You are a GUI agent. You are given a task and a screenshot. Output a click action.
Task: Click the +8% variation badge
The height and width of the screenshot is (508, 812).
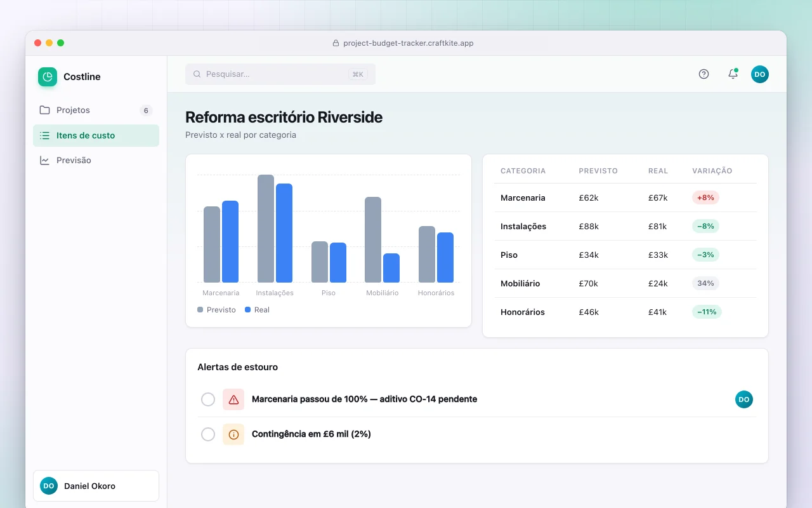tap(705, 197)
